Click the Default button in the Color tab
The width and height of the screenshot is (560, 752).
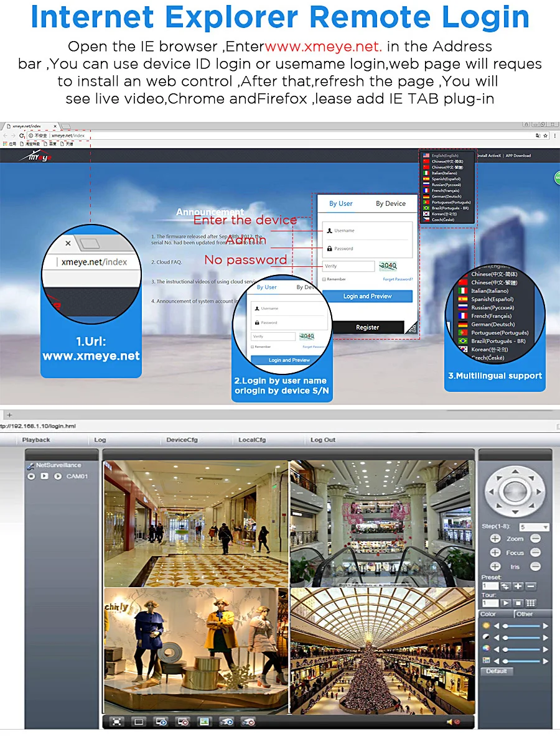[497, 671]
